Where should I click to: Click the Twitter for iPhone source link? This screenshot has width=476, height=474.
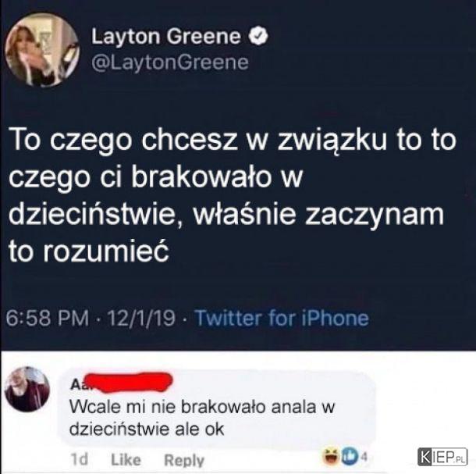click(x=282, y=318)
